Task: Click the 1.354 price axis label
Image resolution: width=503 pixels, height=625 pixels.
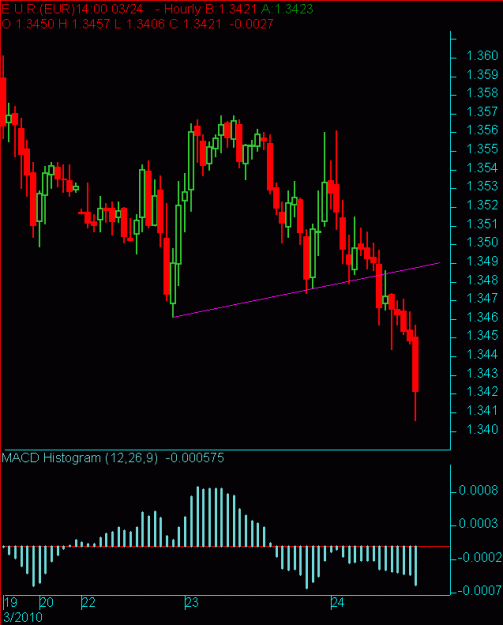Action: pyautogui.click(x=482, y=167)
